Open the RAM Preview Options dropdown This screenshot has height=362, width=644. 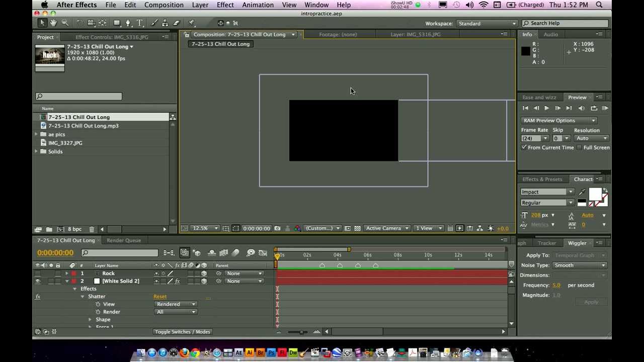tap(558, 121)
